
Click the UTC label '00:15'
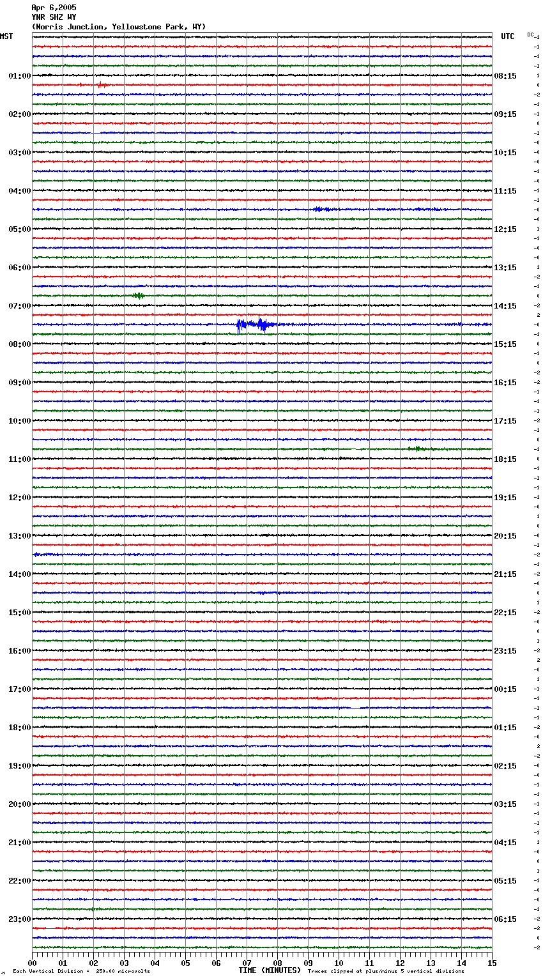[505, 689]
